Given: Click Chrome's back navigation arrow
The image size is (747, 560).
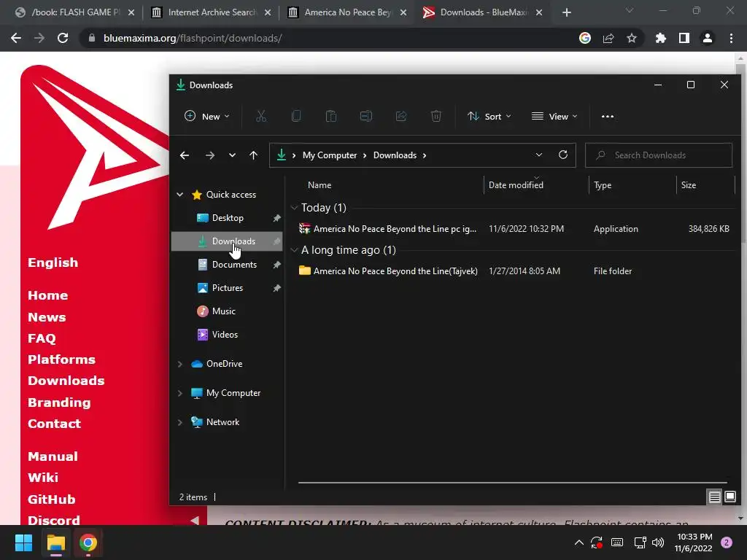Looking at the screenshot, I should (x=16, y=38).
